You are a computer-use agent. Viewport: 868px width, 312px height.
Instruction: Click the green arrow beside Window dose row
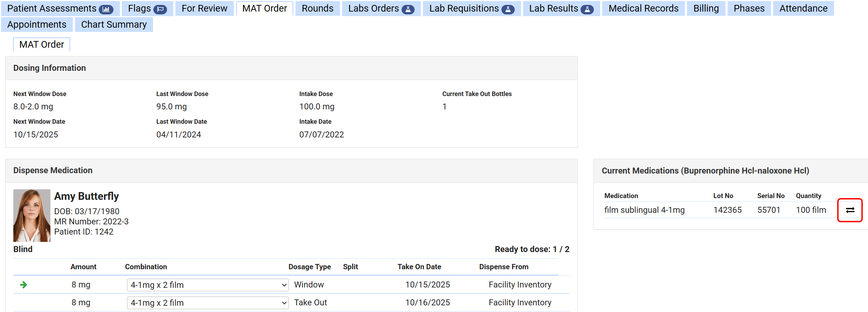24,285
